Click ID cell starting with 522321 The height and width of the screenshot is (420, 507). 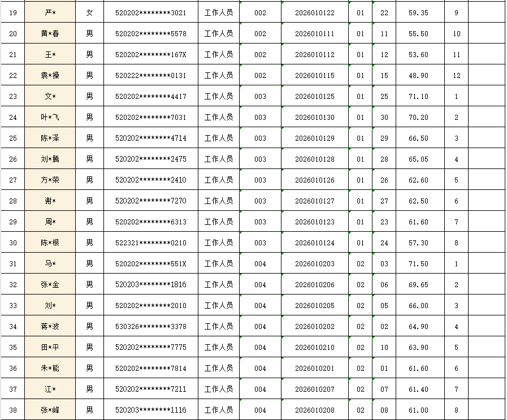(150, 243)
